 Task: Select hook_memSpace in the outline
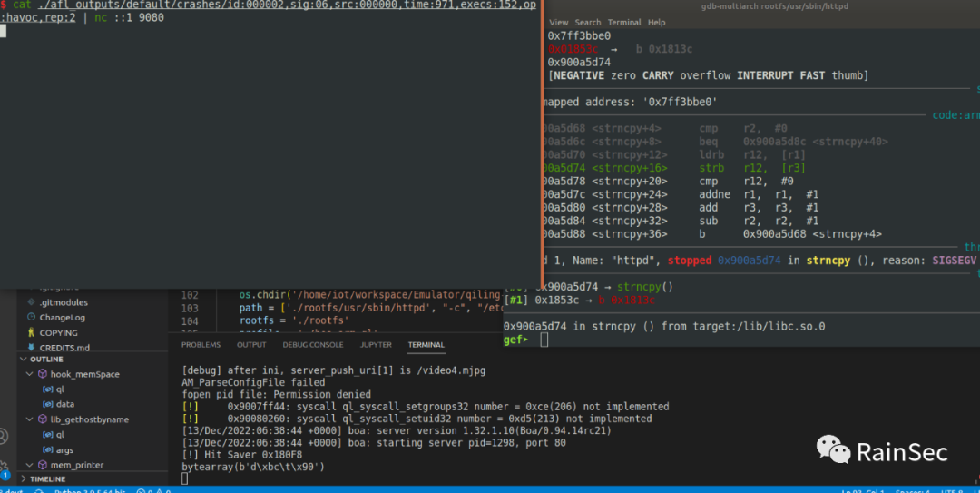[x=85, y=374]
